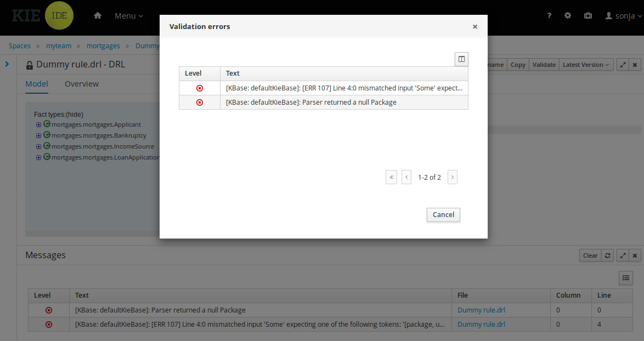Image resolution: width=644 pixels, height=341 pixels.
Task: Click the briefcase icon in top bar
Action: 588,16
